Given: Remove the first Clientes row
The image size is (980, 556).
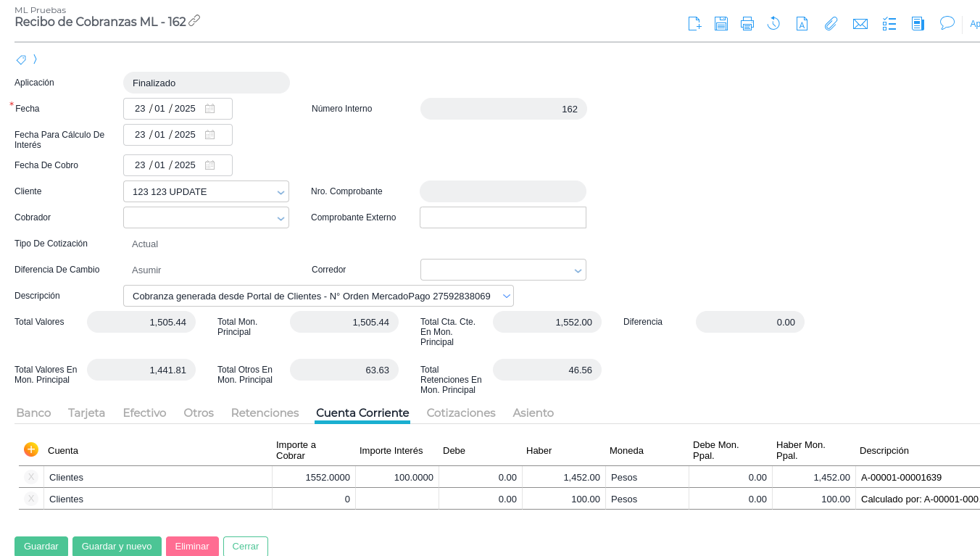Looking at the screenshot, I should click(31, 477).
